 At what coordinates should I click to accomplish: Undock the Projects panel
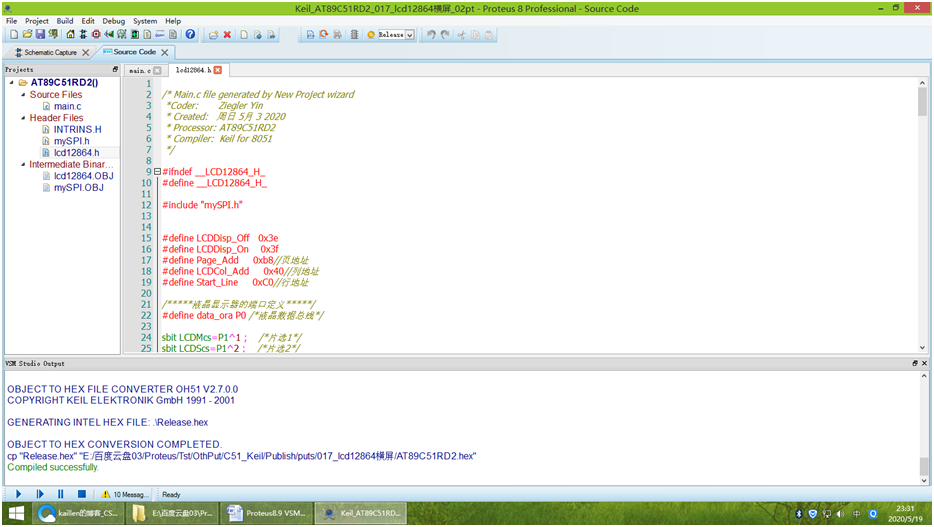coord(116,70)
